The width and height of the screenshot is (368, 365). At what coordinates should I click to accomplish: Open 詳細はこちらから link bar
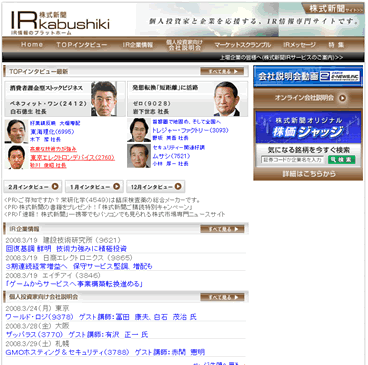click(x=308, y=174)
